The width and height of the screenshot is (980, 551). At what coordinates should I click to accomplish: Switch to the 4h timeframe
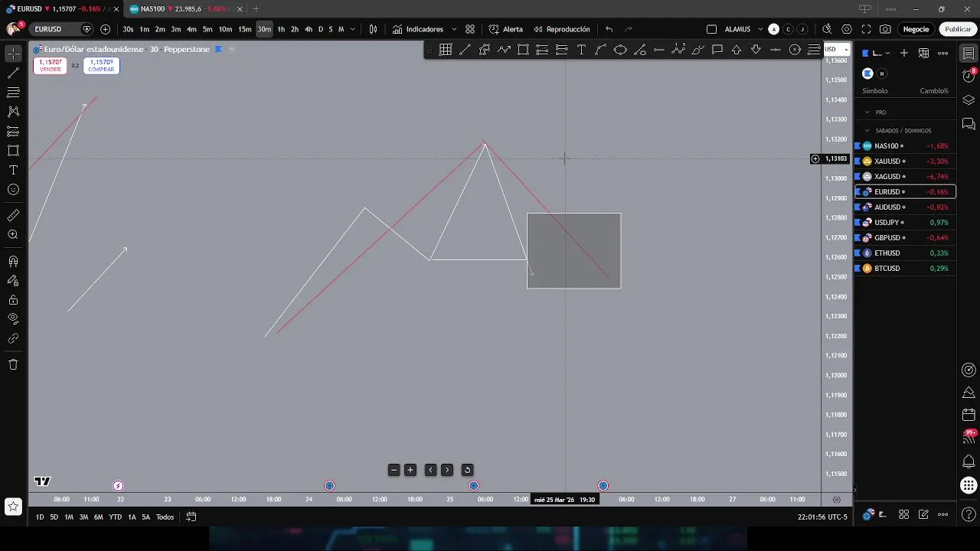(x=309, y=29)
